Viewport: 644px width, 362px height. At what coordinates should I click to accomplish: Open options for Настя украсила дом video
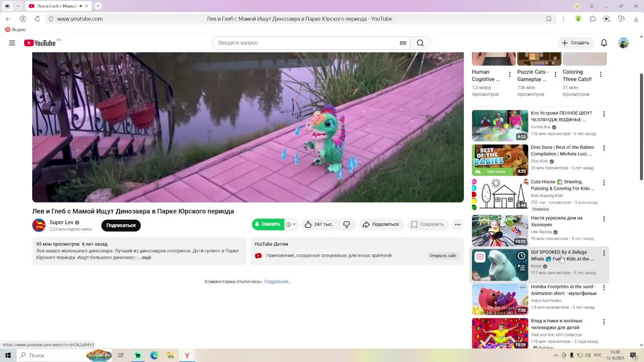(x=604, y=219)
